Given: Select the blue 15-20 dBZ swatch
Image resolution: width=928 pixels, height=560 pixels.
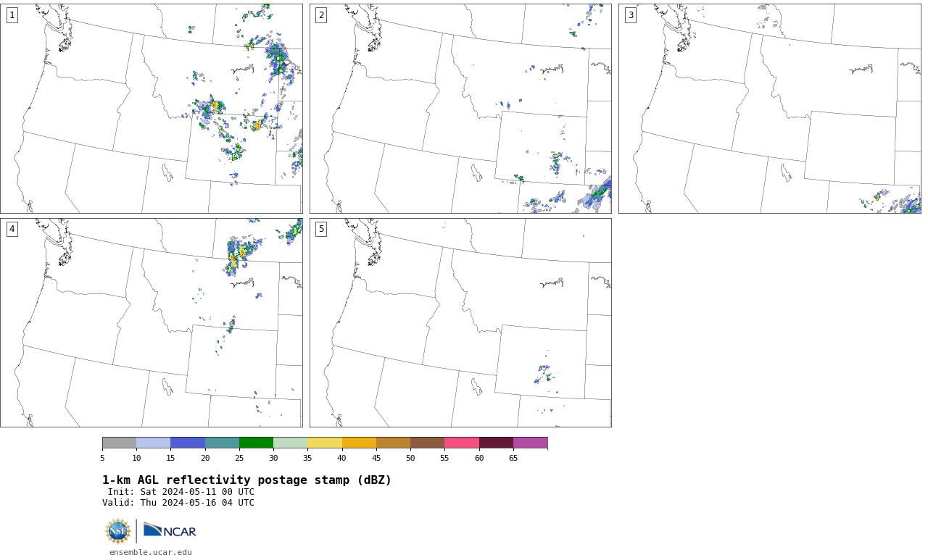Looking at the screenshot, I should click(188, 443).
